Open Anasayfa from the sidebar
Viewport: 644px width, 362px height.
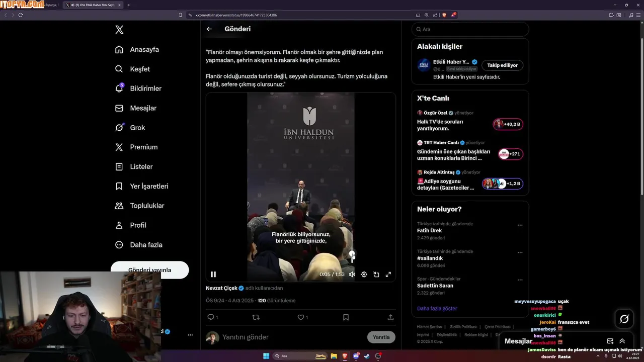point(137,49)
